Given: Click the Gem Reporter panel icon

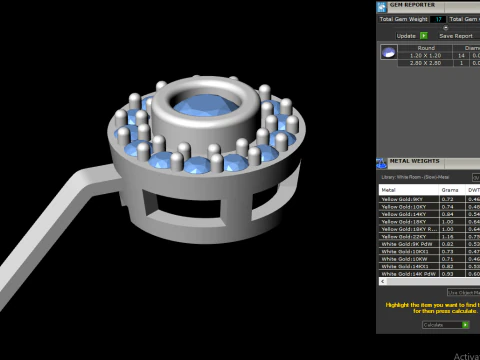Looking at the screenshot, I should [382, 7].
